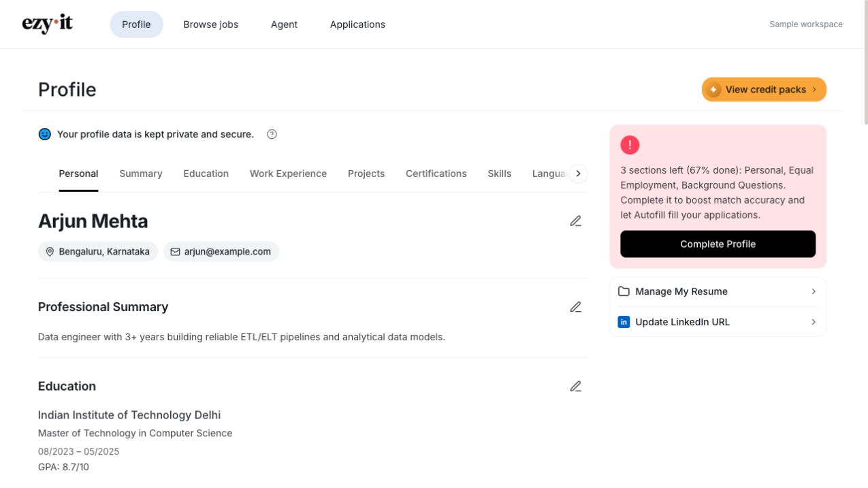The image size is (868, 488).
Task: Click Indian Institute of Technology Delhi
Action: tap(129, 415)
